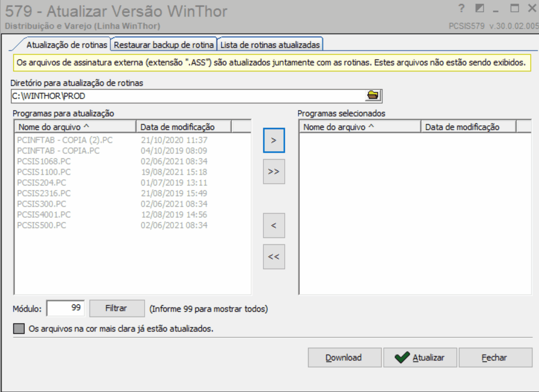539x392 pixels.
Task: Sort selected list by Data de modificação
Action: (468, 127)
